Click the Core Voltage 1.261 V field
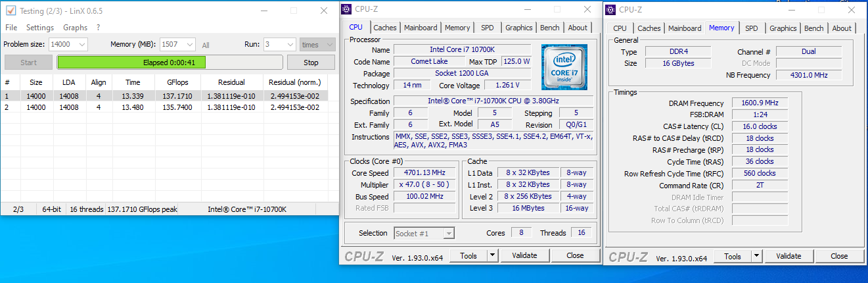The height and width of the screenshot is (283, 868). point(508,85)
